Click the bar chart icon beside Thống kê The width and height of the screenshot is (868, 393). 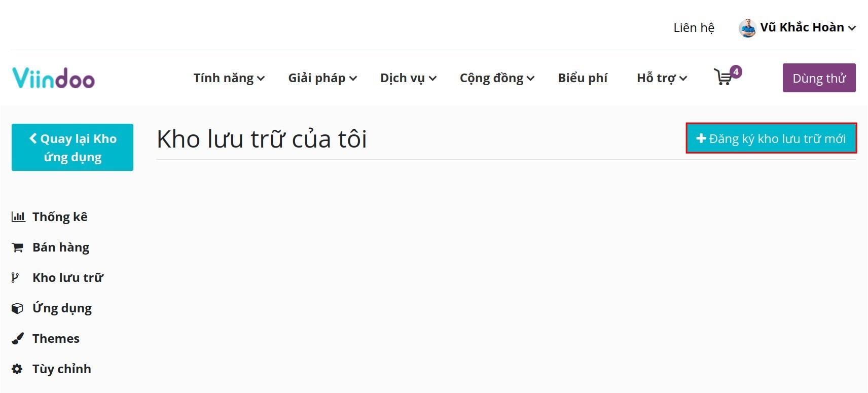18,217
